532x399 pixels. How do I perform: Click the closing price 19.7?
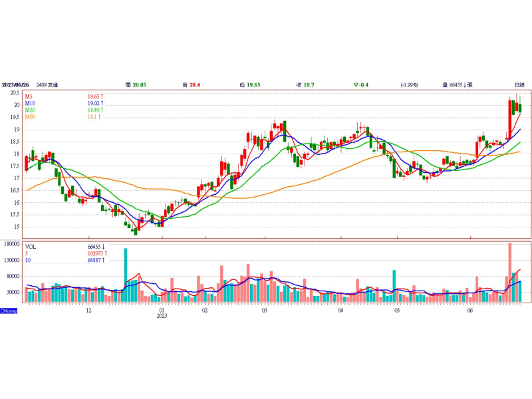pos(308,85)
